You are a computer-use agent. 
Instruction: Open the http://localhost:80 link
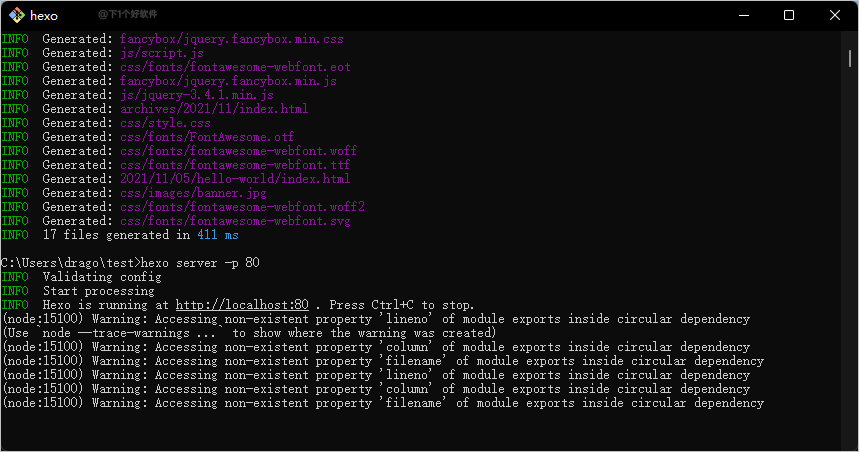(x=242, y=305)
